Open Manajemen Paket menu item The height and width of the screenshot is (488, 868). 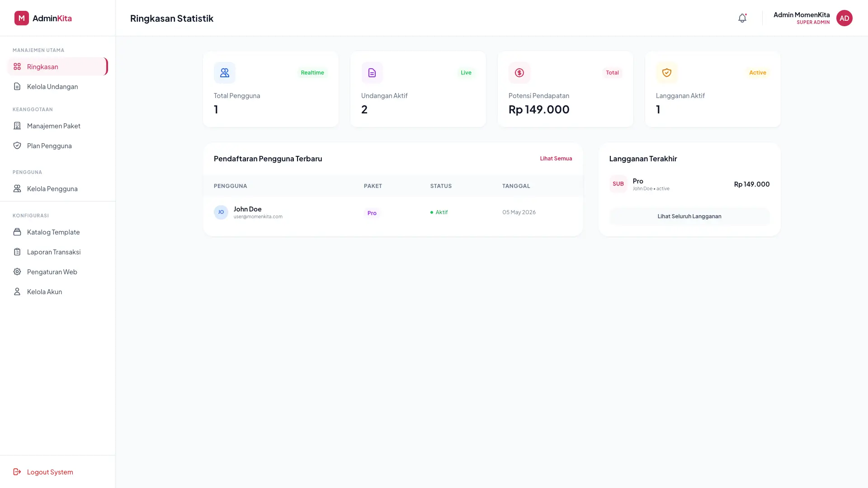click(x=57, y=126)
